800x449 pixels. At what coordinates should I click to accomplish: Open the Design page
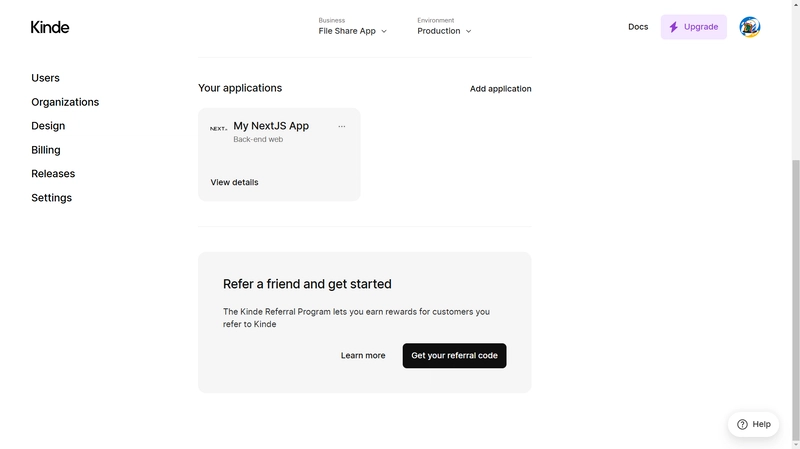(x=48, y=126)
